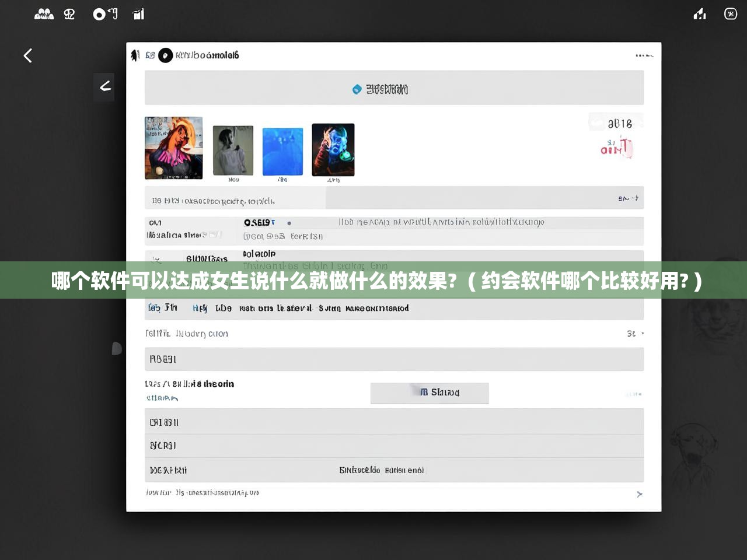The image size is (747, 560).
Task: Click the analytics chart icon at top right
Action: coord(699,13)
